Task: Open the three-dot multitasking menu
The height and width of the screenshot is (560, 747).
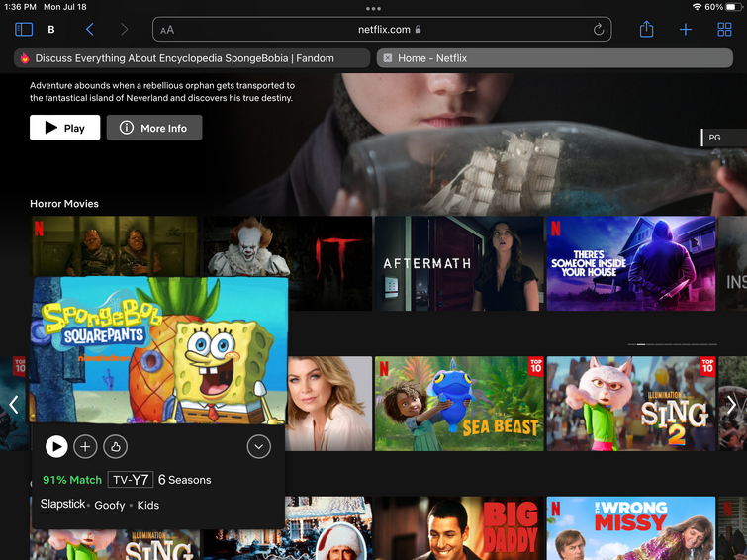Action: tap(373, 9)
